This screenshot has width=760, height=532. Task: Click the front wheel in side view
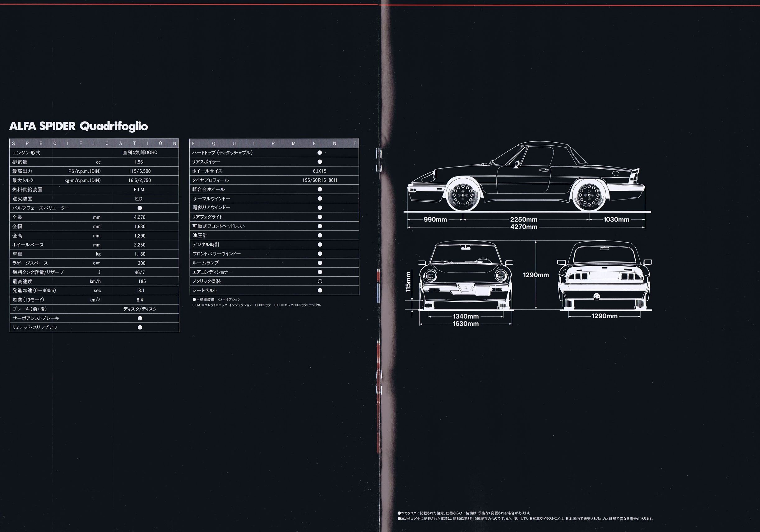(462, 195)
